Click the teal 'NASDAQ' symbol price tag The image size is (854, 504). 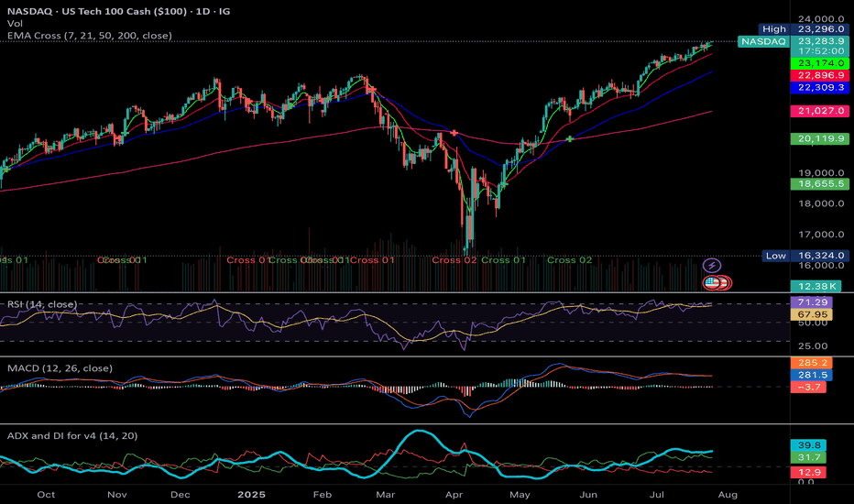pos(763,41)
